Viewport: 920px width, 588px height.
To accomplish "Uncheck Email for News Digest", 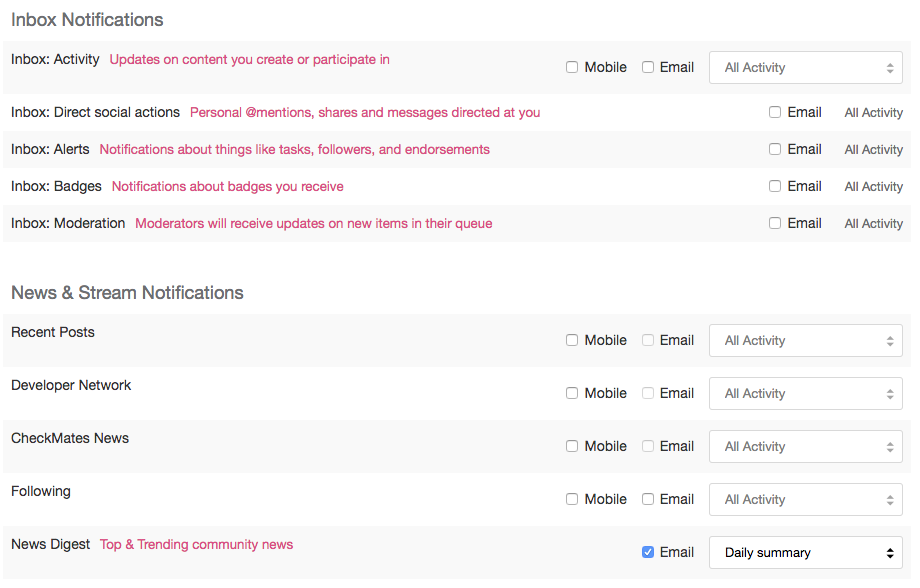I will pyautogui.click(x=648, y=552).
